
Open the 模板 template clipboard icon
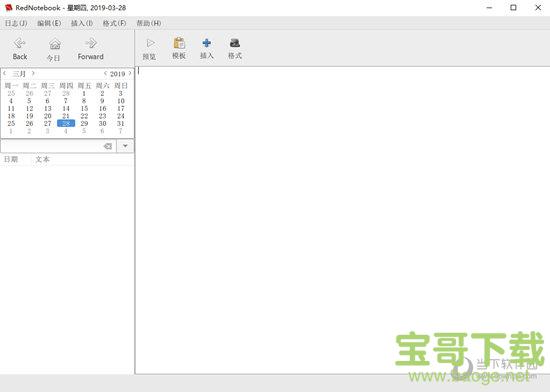[x=179, y=43]
